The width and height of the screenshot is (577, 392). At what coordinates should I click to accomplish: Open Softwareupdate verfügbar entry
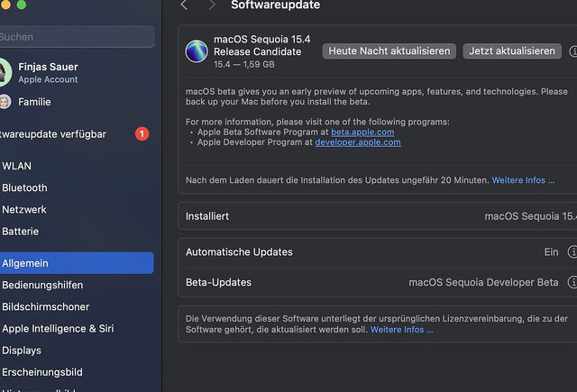coord(77,134)
